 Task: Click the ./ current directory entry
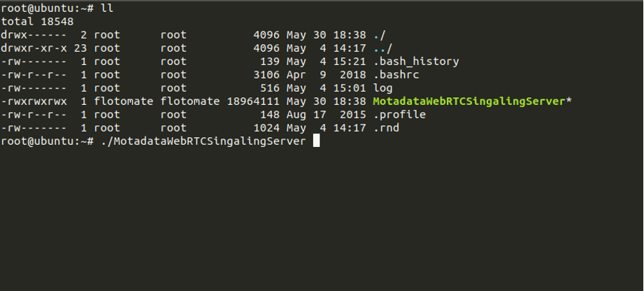click(x=380, y=35)
